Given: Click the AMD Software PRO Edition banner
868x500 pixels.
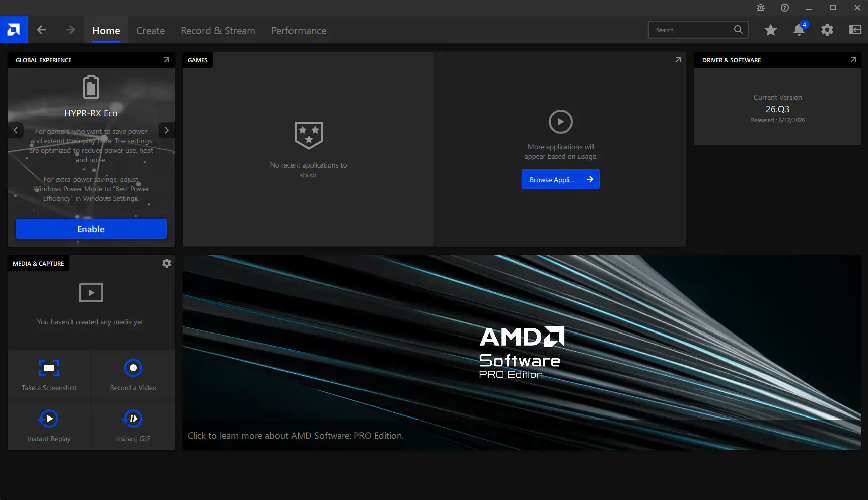Looking at the screenshot, I should [x=522, y=352].
